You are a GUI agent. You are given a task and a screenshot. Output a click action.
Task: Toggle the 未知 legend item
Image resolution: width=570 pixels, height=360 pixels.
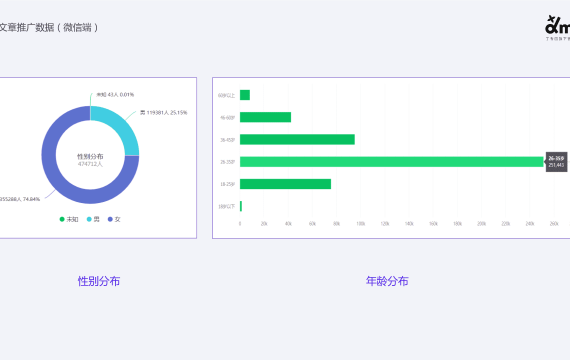(x=69, y=219)
